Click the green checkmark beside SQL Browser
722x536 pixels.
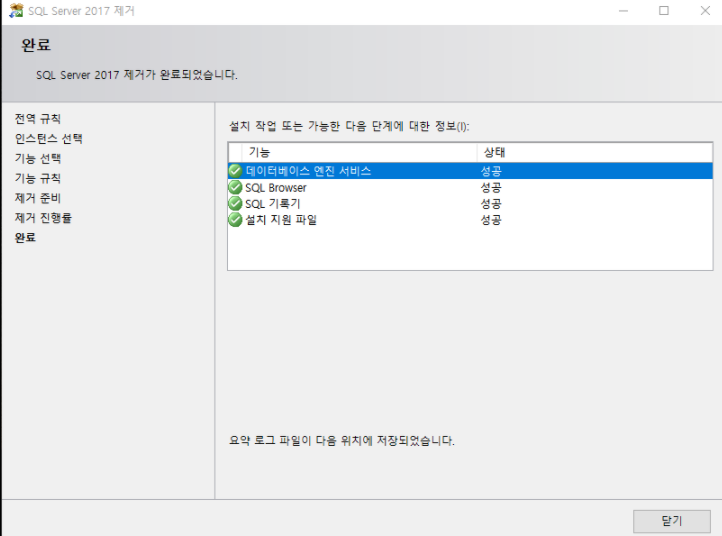[235, 187]
